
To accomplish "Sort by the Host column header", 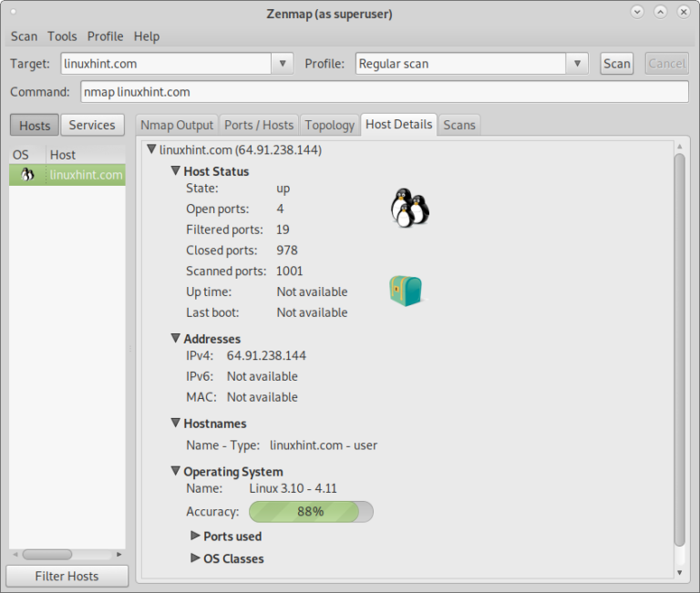I will tap(86, 154).
